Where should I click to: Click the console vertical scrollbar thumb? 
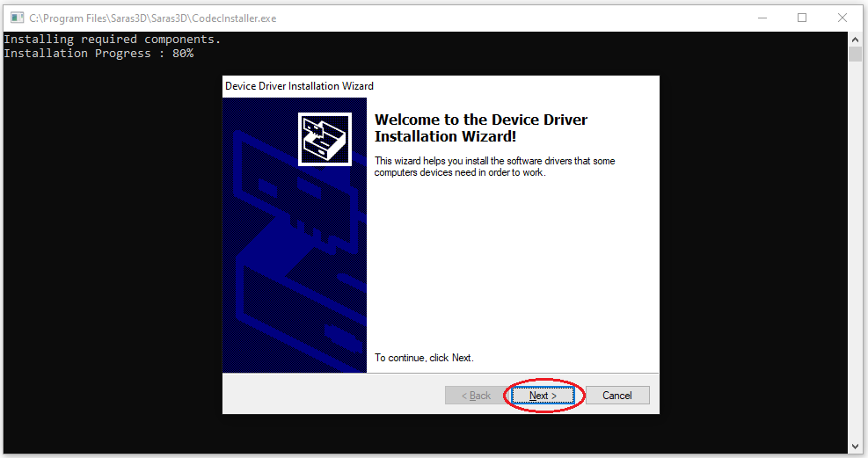(x=856, y=55)
